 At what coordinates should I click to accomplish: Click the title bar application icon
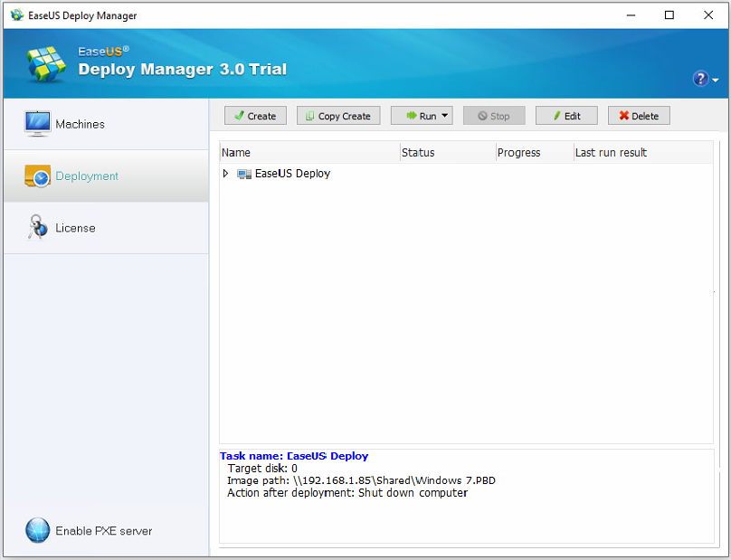17,14
